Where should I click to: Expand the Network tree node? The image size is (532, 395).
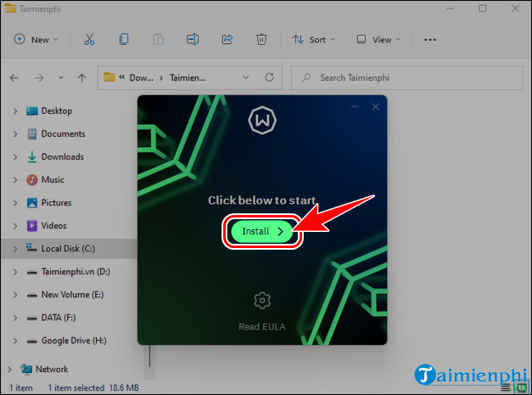click(x=9, y=370)
